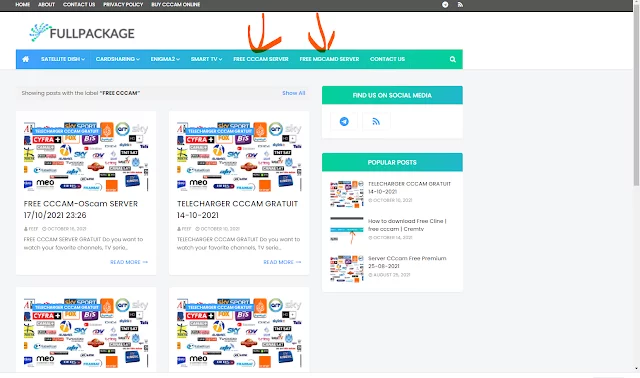Expand the Smart TV menu
The image size is (640, 378).
point(206,59)
